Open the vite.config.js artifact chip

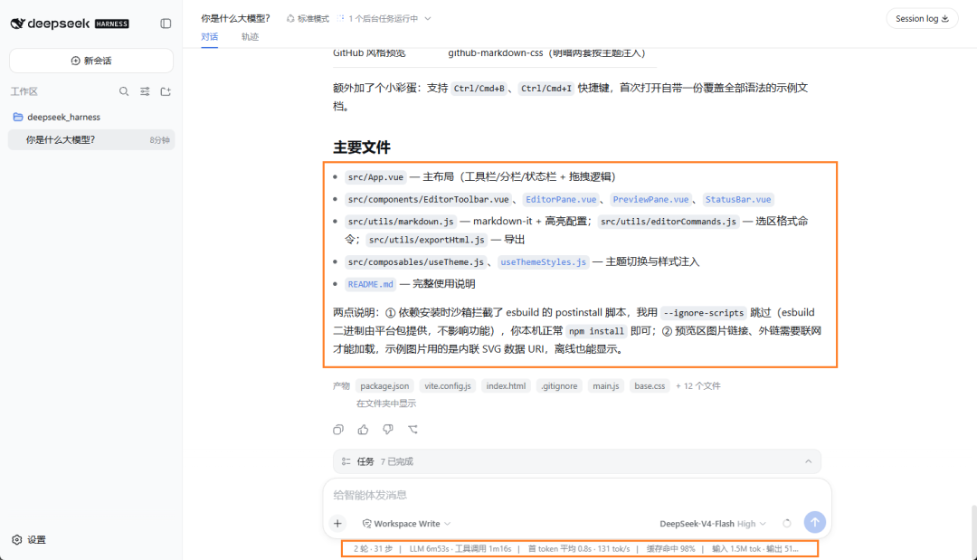(x=448, y=386)
